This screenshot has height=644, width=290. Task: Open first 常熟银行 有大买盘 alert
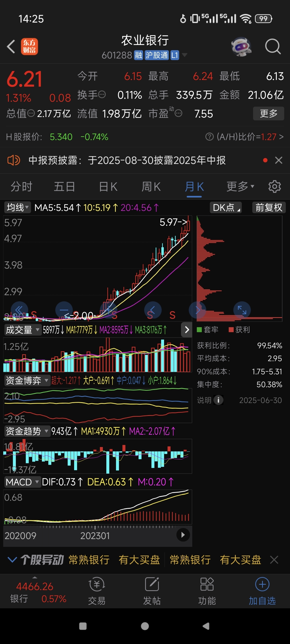[114, 560]
